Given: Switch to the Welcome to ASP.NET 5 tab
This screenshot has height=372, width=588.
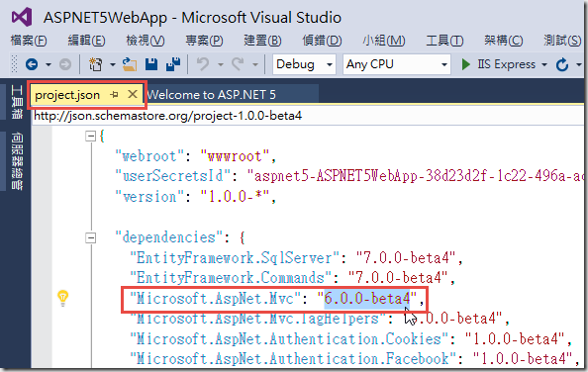Looking at the screenshot, I should [211, 95].
